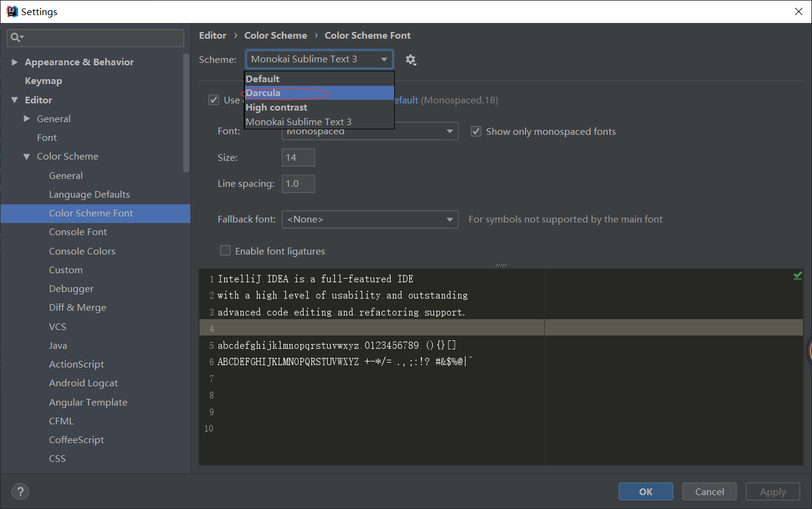Image resolution: width=812 pixels, height=509 pixels.
Task: Collapse the Editor tree section
Action: click(x=15, y=100)
